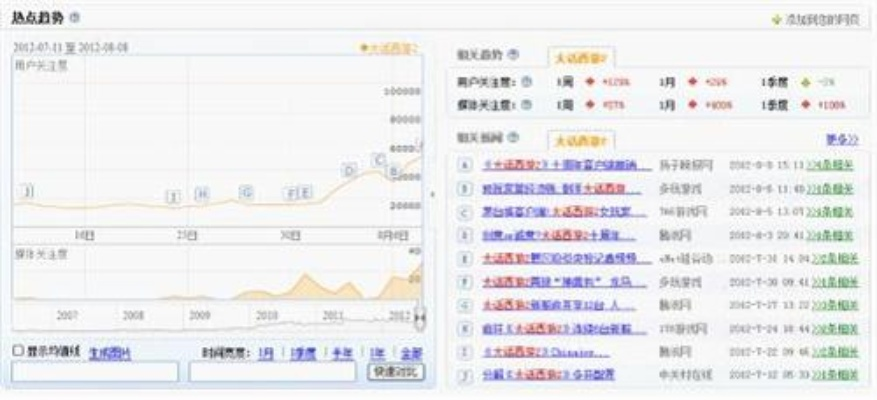Set time range to 全部
Image resolution: width=877 pixels, height=400 pixels.
411,354
